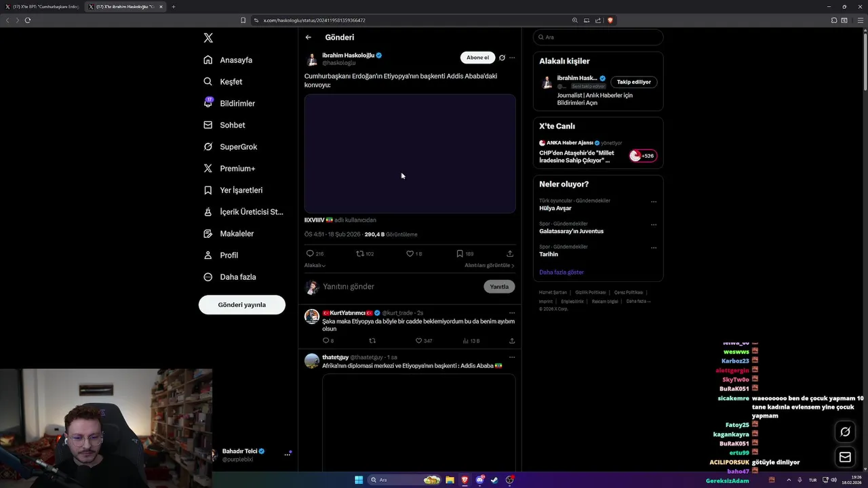Open Bahadır Telci account switcher dots
Screen dimensions: 868x488
click(x=287, y=455)
